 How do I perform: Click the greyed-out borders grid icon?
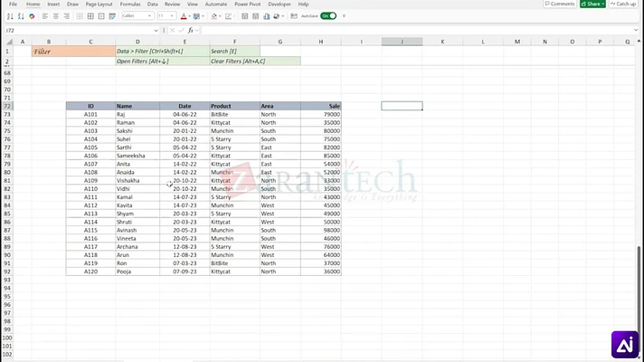[x=80, y=16]
